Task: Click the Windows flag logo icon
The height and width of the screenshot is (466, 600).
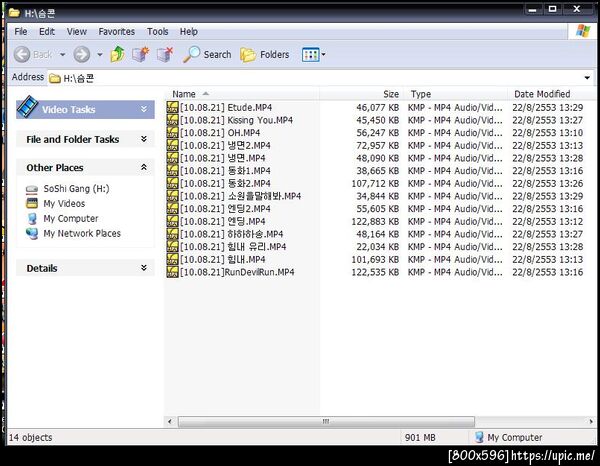Action: click(583, 31)
